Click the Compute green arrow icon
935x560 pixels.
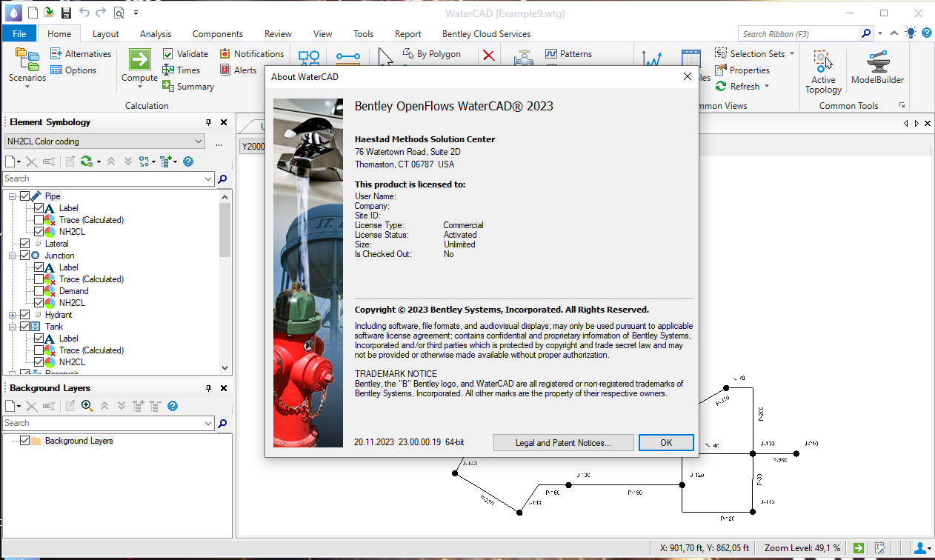point(139,60)
